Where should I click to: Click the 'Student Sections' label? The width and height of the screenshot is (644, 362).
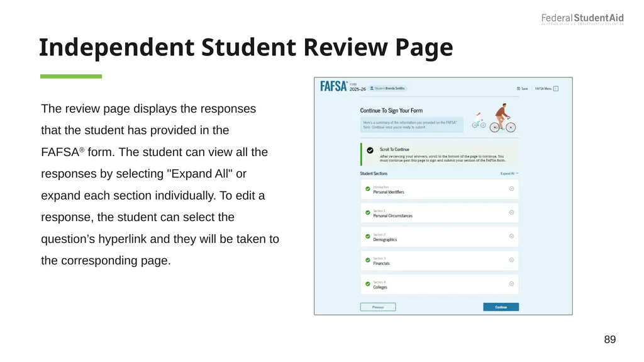click(x=374, y=174)
